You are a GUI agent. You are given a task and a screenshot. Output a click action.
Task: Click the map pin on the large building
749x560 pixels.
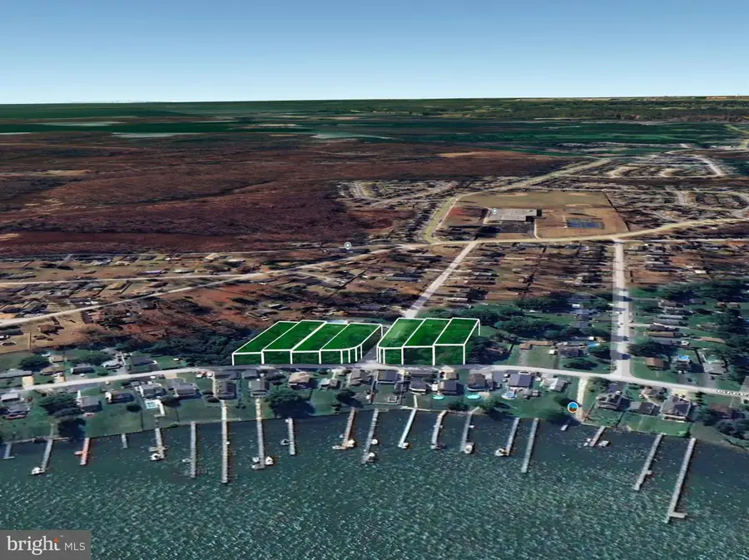[x=494, y=211]
